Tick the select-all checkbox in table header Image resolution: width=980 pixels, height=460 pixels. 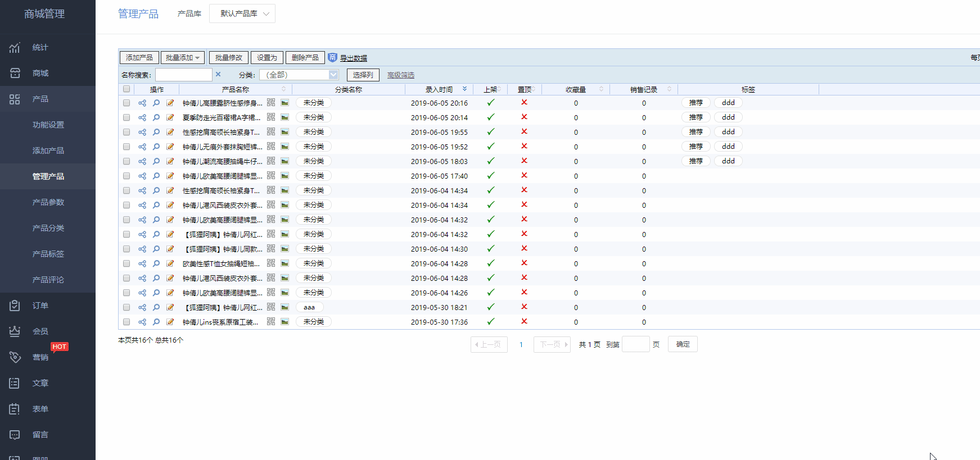pos(127,89)
